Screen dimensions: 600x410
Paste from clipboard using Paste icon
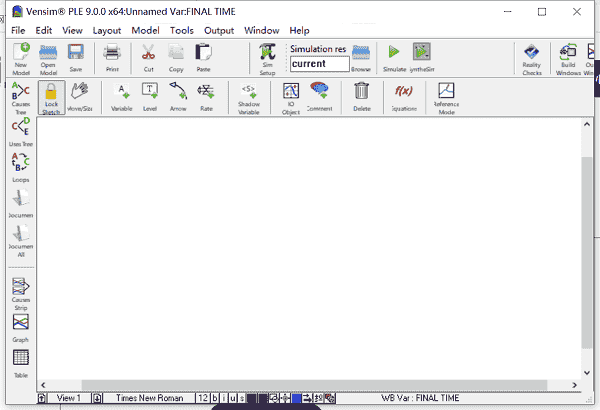[x=203, y=58]
